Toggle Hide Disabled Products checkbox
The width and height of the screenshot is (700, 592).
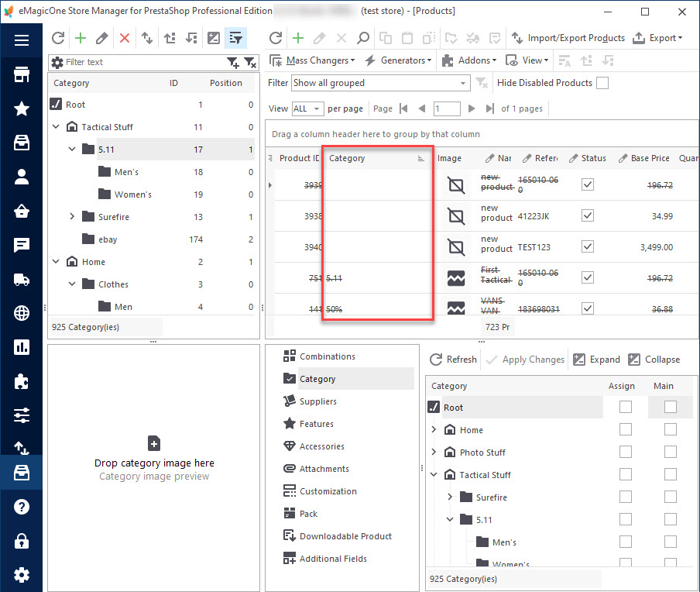click(x=602, y=83)
